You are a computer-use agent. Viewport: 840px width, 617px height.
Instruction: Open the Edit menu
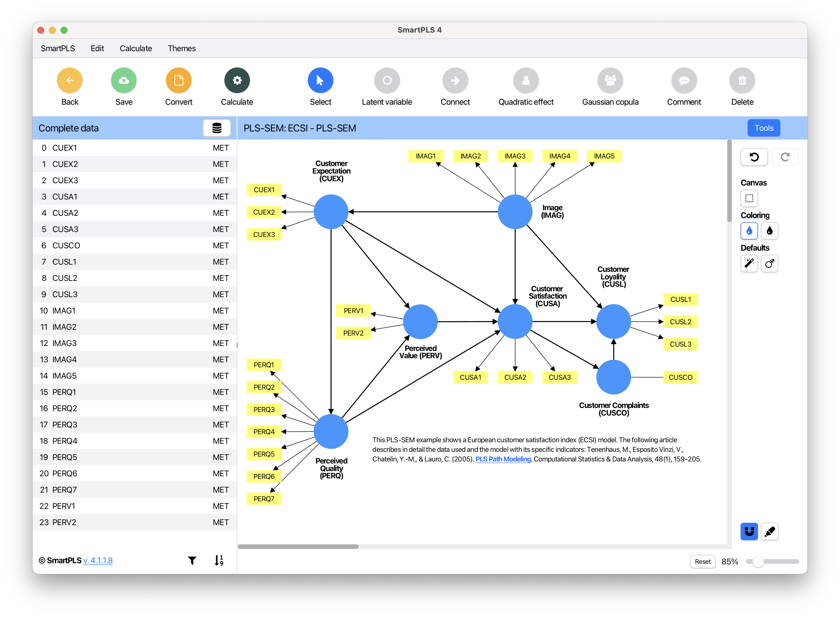pyautogui.click(x=97, y=49)
